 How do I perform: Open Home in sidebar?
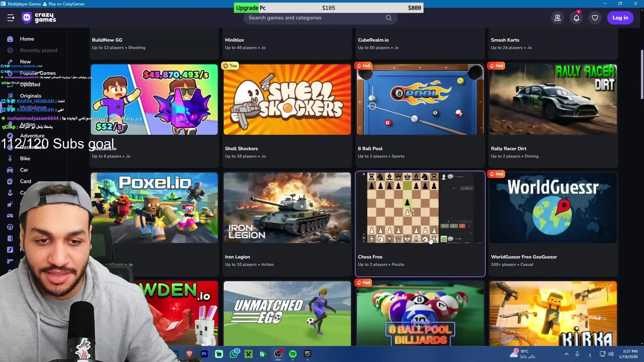pos(27,39)
